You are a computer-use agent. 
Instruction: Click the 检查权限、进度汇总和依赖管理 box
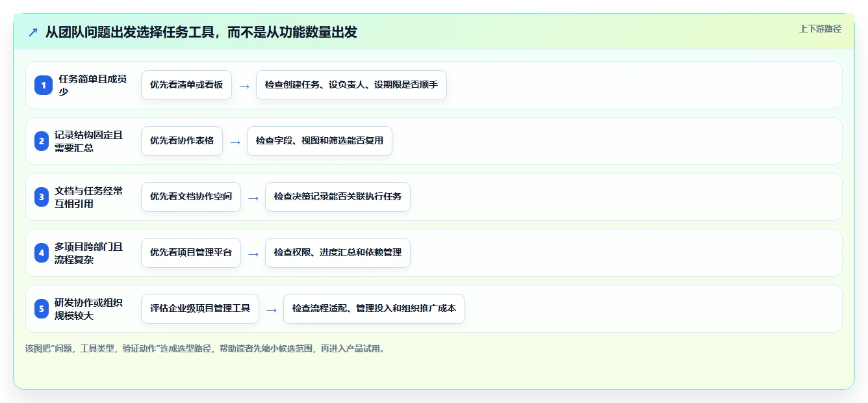tap(338, 253)
